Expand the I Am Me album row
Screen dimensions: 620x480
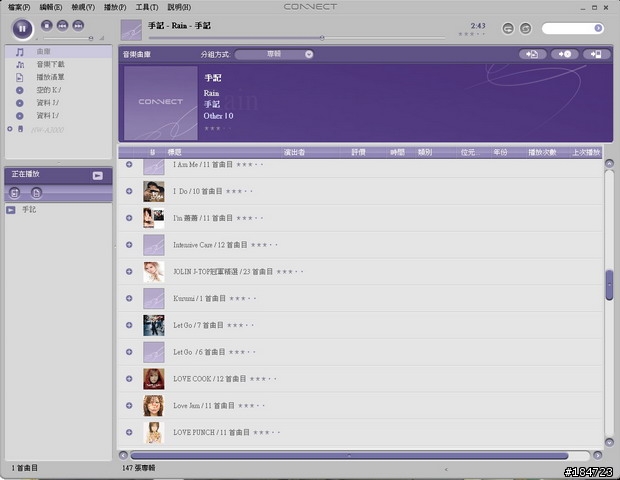(x=129, y=164)
